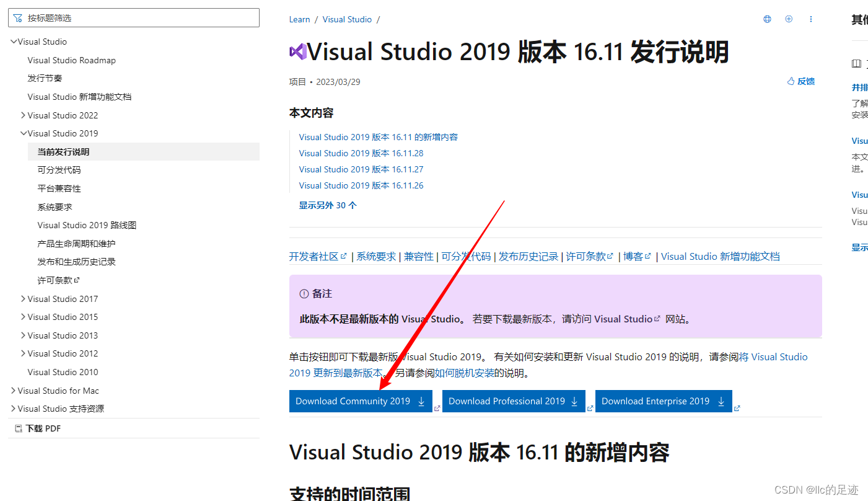868x501 pixels.
Task: Open Visual Studio 2010 in the sidebar
Action: click(63, 372)
